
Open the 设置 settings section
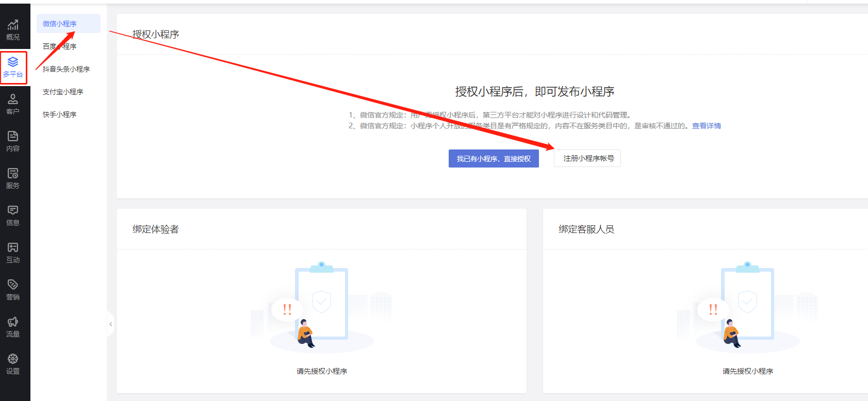13,364
